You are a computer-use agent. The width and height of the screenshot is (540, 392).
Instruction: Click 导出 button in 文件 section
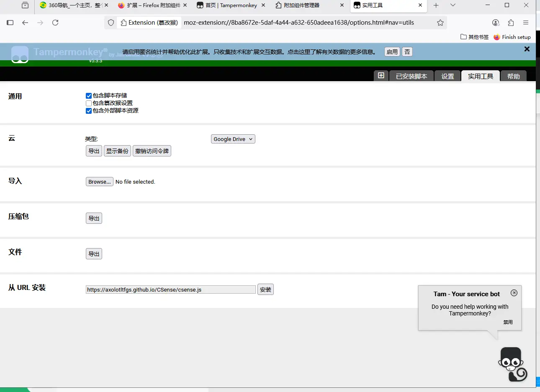pyautogui.click(x=94, y=254)
